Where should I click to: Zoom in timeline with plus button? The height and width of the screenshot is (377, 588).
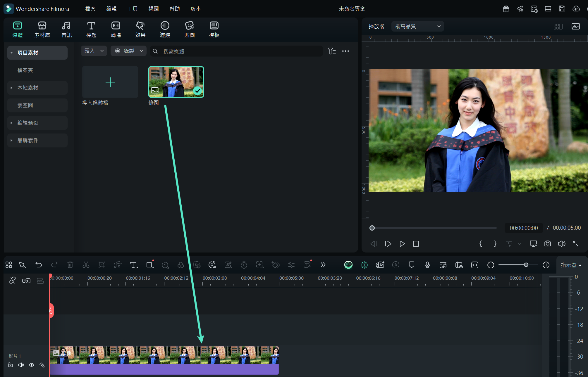[x=546, y=265]
